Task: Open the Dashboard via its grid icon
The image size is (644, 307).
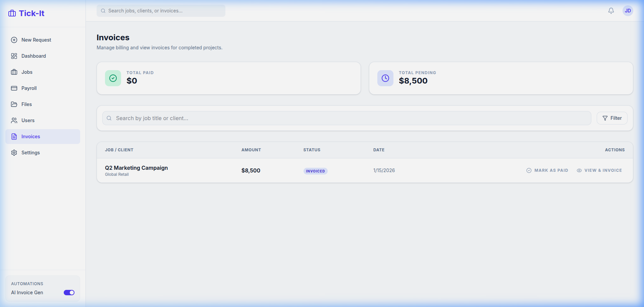Action: [x=14, y=56]
